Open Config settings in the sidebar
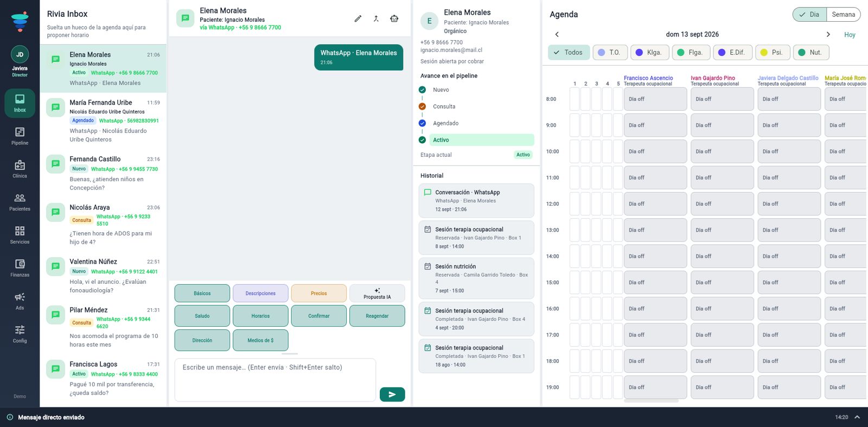 20,335
